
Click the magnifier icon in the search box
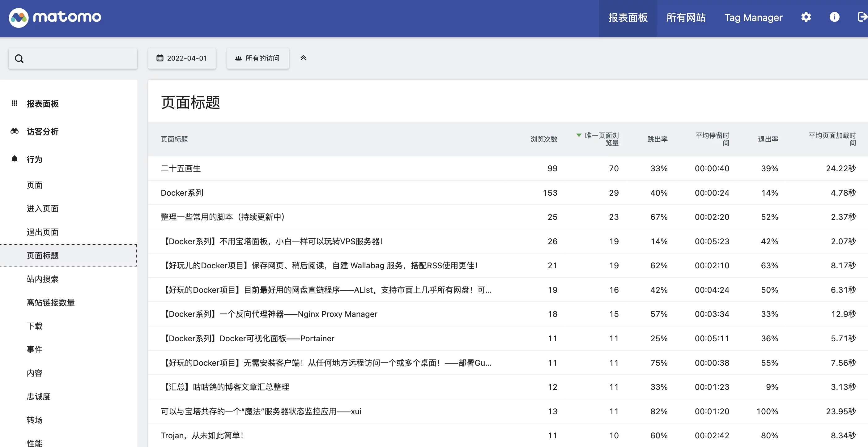(19, 58)
